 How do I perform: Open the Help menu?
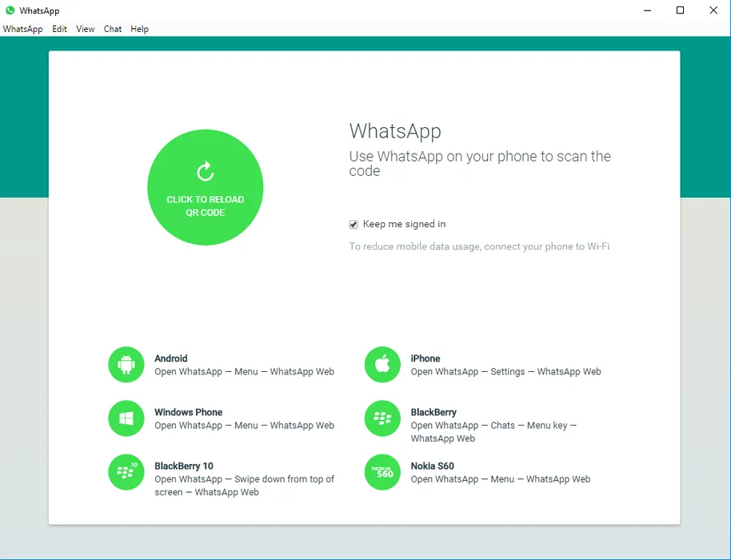click(139, 29)
